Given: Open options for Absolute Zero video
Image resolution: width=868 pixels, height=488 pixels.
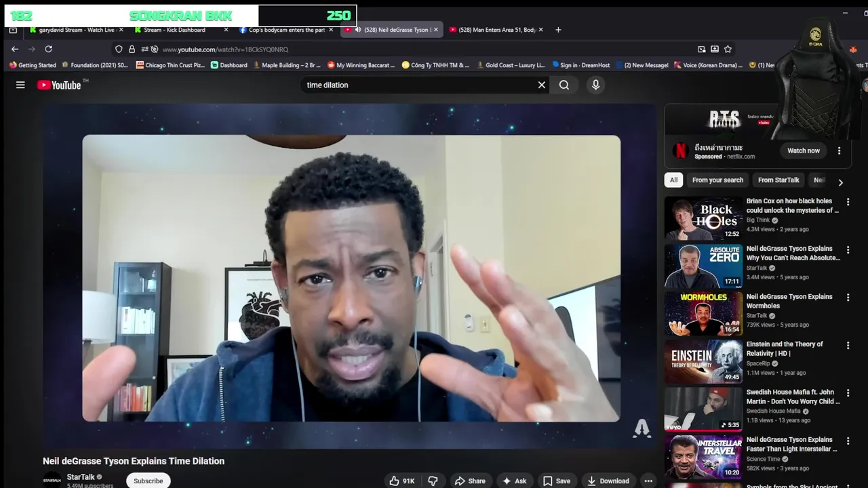Looking at the screenshot, I should pos(848,249).
